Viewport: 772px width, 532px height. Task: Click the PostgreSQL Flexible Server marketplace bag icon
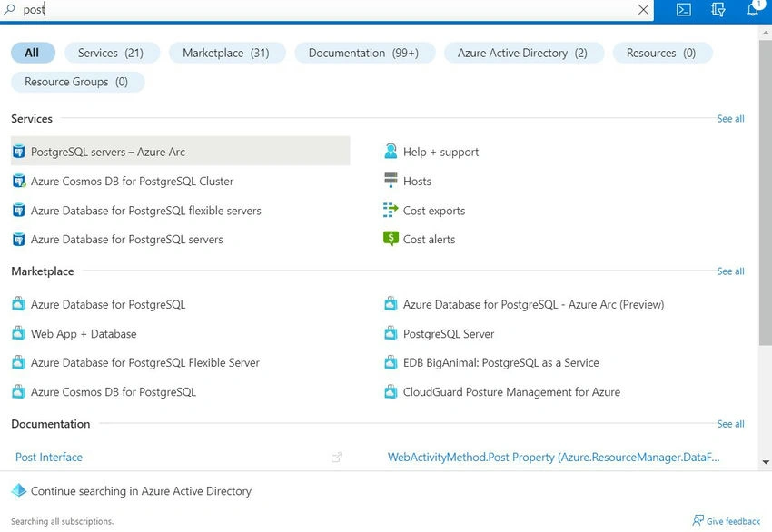click(x=19, y=363)
